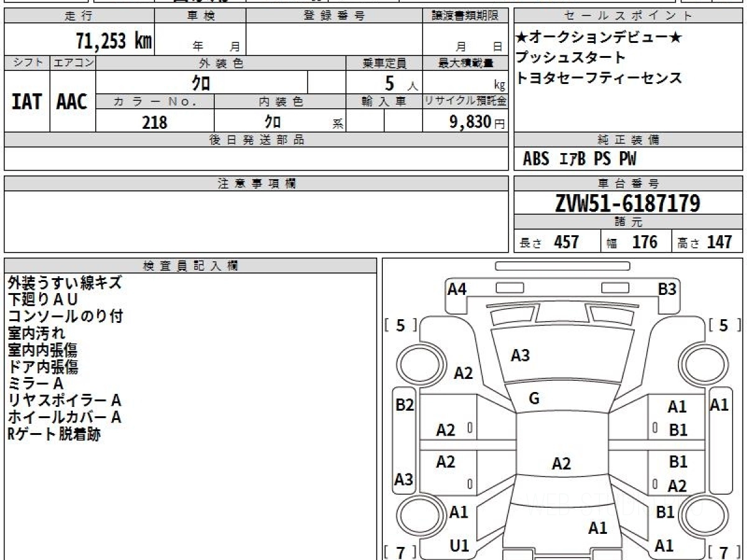Click the 長さ 457 dimension
The image size is (747, 560).
click(550, 242)
